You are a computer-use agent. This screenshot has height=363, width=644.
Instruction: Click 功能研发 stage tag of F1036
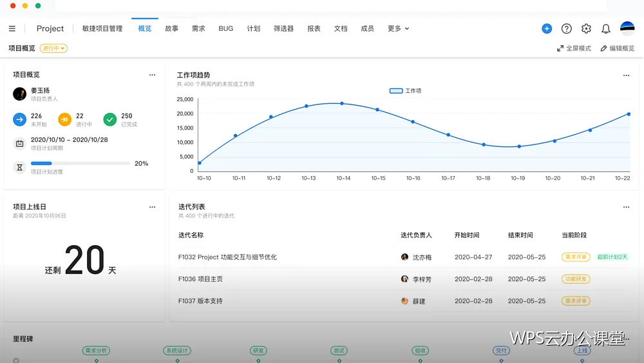point(576,279)
